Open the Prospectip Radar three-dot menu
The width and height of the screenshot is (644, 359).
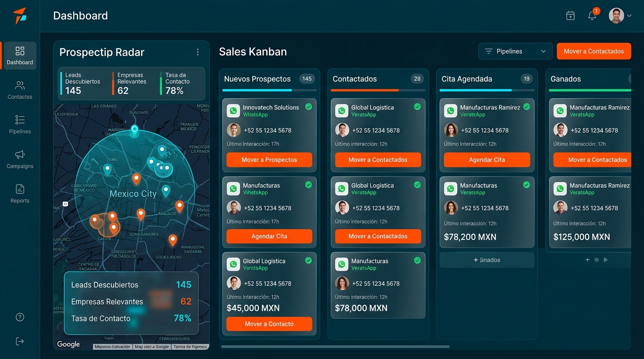(198, 52)
